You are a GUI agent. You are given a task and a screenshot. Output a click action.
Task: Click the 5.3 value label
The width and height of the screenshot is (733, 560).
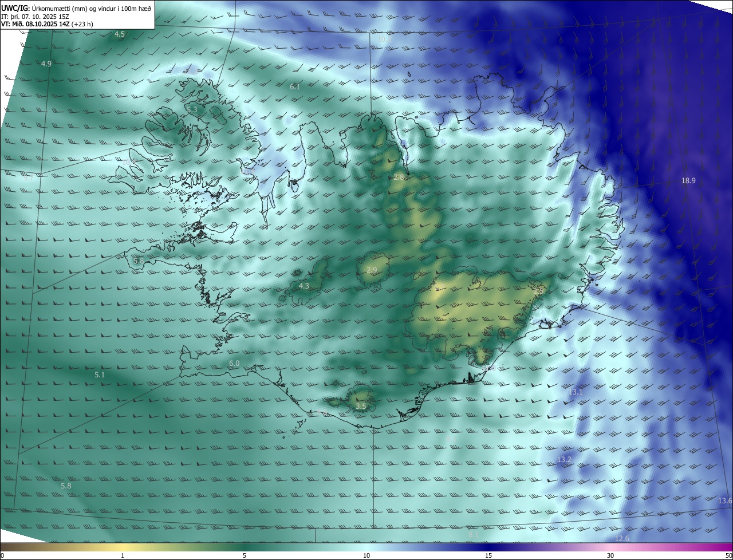pos(192,109)
